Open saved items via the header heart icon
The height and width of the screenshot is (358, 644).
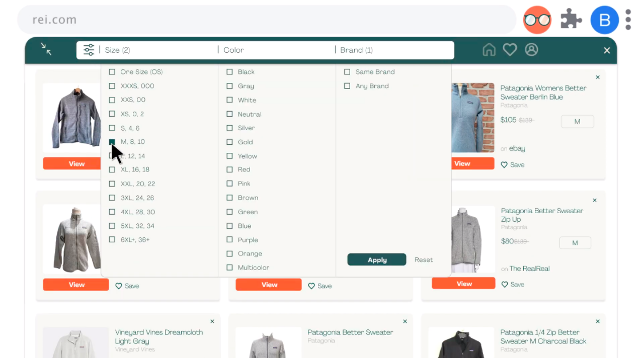(x=510, y=50)
